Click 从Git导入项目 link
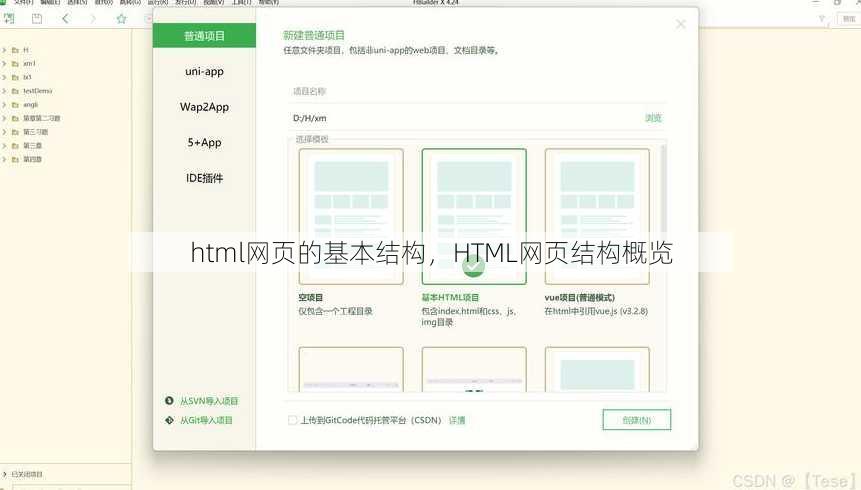The height and width of the screenshot is (490, 861). click(206, 420)
